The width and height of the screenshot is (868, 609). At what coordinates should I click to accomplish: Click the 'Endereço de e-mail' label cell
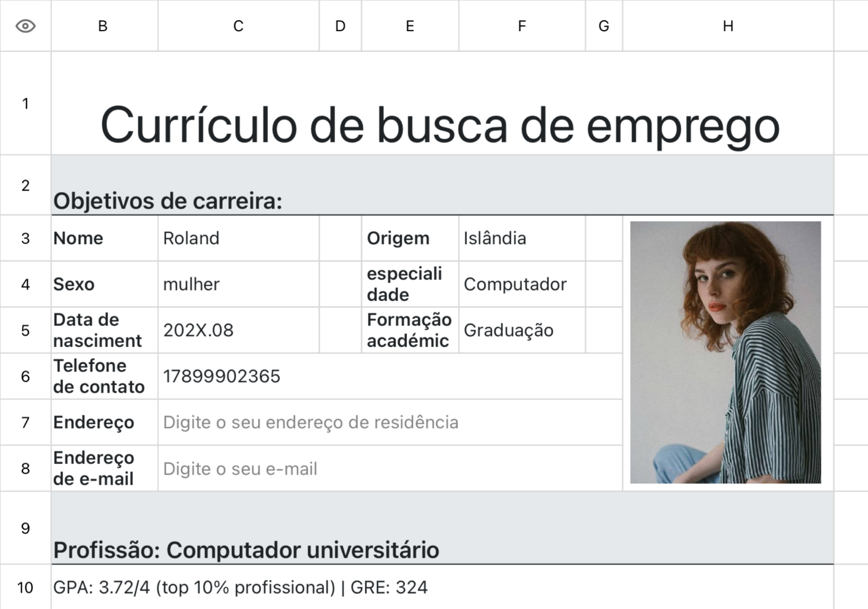click(x=105, y=468)
